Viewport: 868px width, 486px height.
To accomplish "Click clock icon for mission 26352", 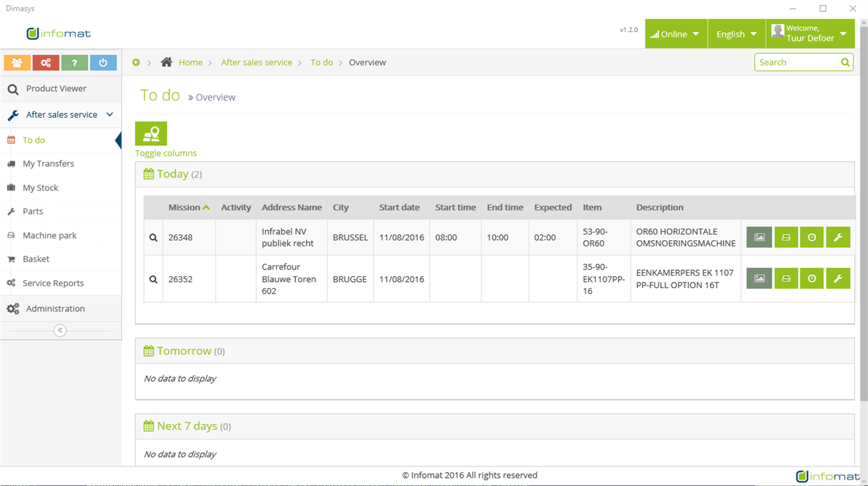I will point(812,279).
